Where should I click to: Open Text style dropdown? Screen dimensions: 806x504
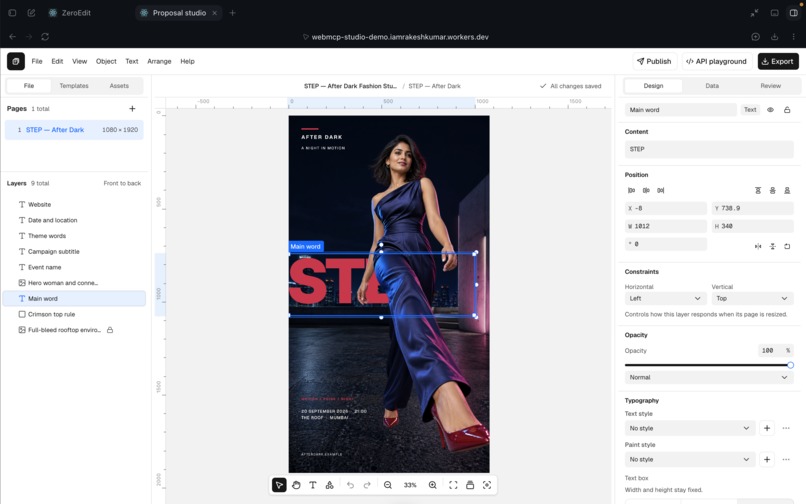(690, 428)
